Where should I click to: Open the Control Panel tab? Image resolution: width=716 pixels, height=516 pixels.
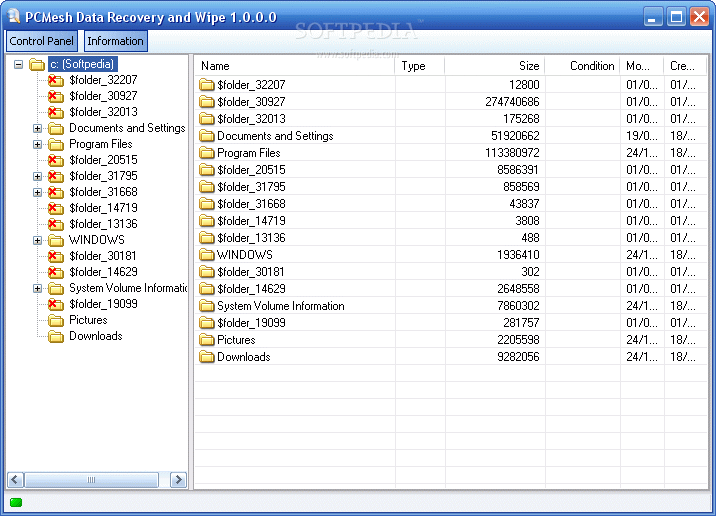coord(41,41)
